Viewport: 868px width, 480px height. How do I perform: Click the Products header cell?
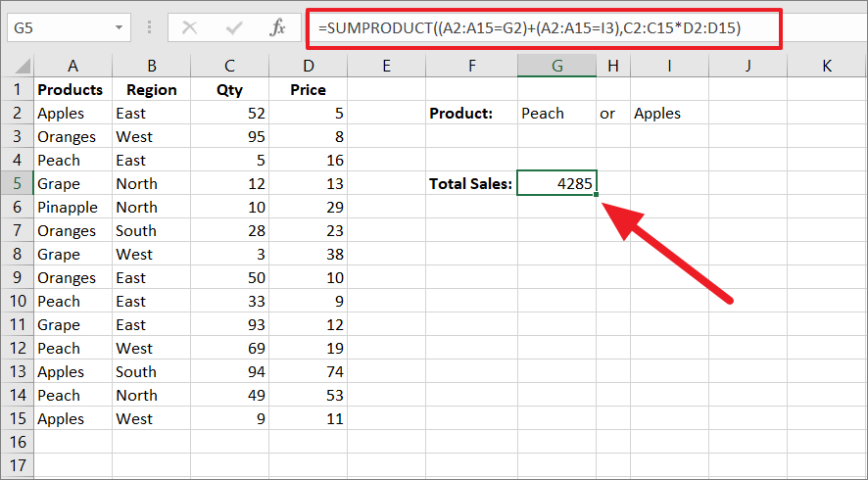(72, 89)
